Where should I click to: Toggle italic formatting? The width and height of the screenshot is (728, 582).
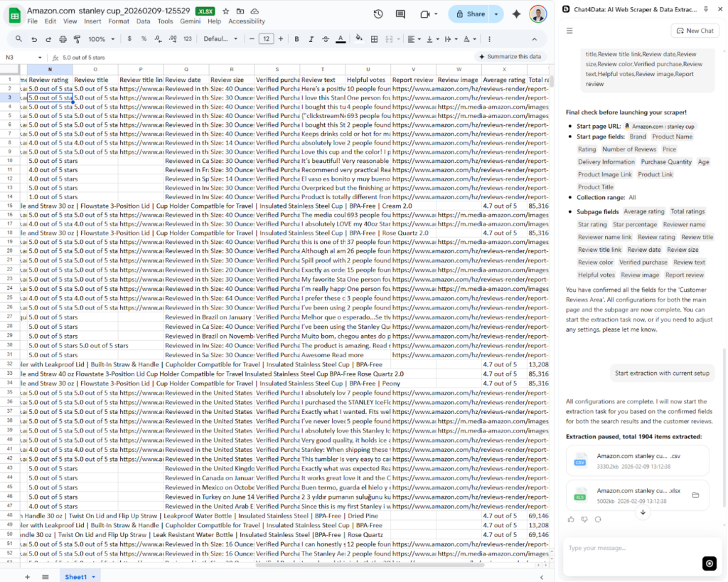click(311, 39)
